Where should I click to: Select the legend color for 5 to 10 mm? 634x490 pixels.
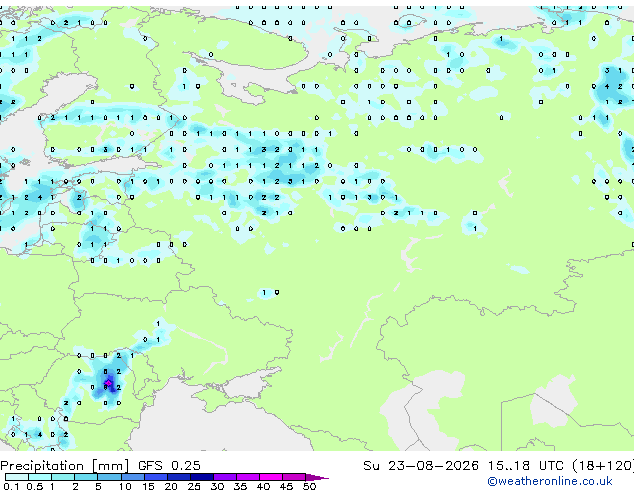(x=109, y=477)
